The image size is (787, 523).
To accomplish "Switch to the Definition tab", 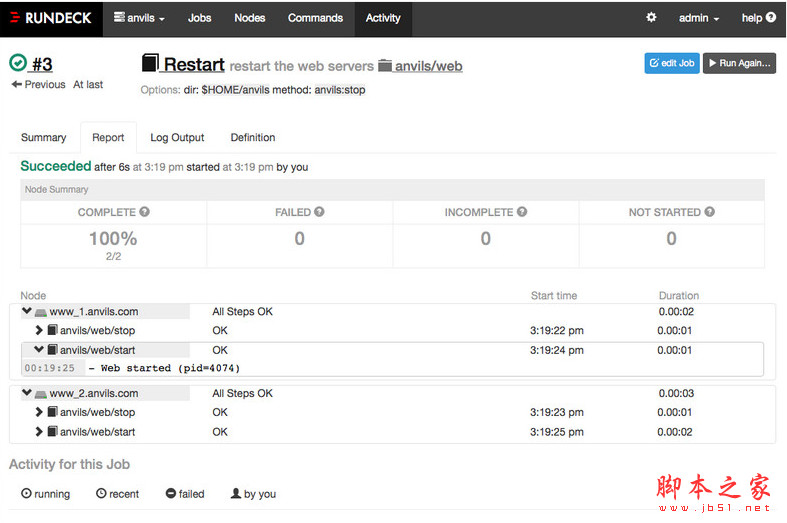I will (253, 138).
